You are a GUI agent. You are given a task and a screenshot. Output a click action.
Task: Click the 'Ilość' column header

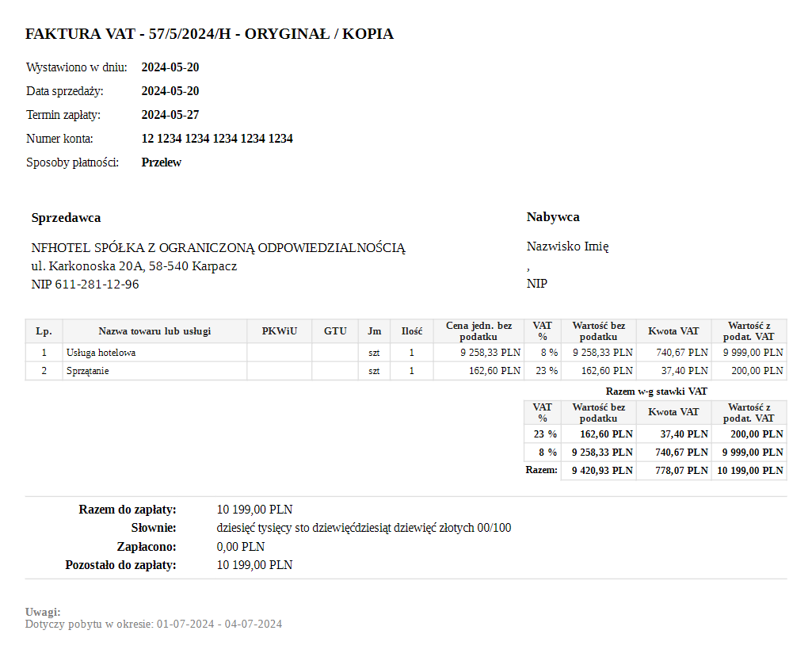pyautogui.click(x=412, y=331)
